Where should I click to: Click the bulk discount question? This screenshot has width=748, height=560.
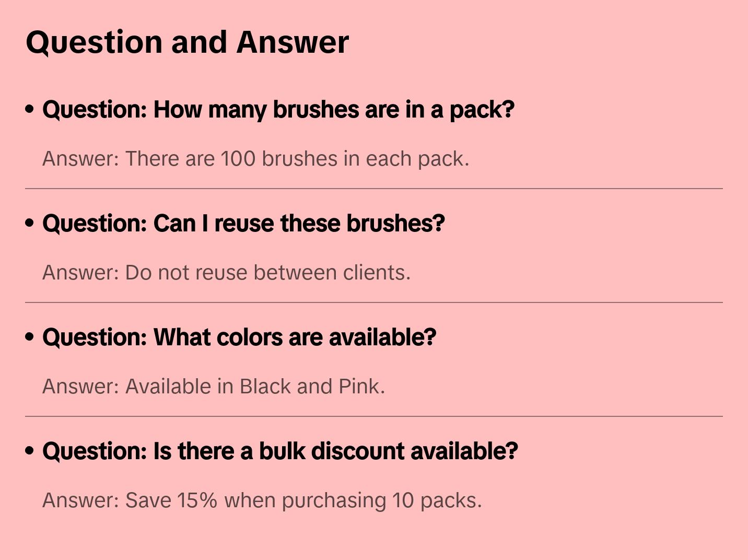[280, 451]
